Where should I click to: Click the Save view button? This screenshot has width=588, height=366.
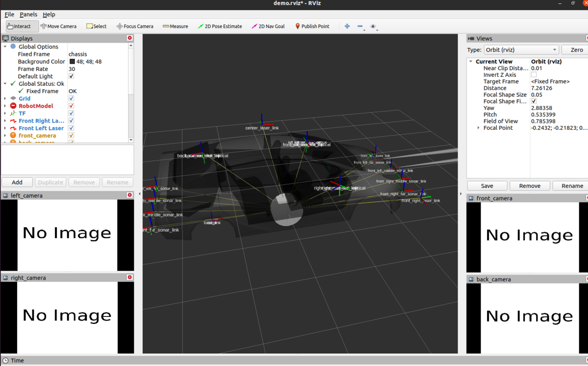[x=487, y=186]
